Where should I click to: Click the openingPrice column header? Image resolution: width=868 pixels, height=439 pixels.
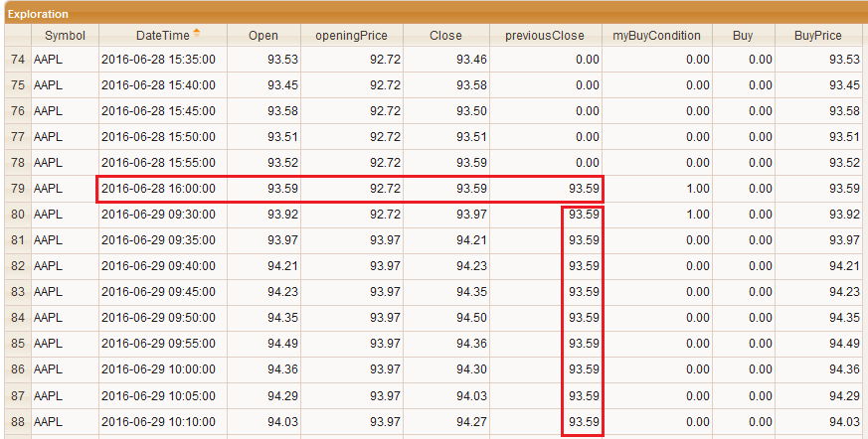point(352,36)
